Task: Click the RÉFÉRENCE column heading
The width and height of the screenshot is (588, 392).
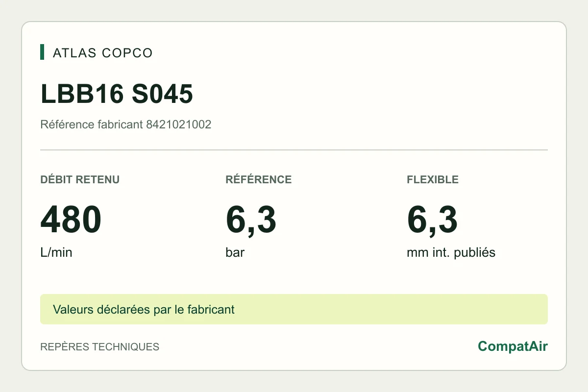Action: point(259,179)
